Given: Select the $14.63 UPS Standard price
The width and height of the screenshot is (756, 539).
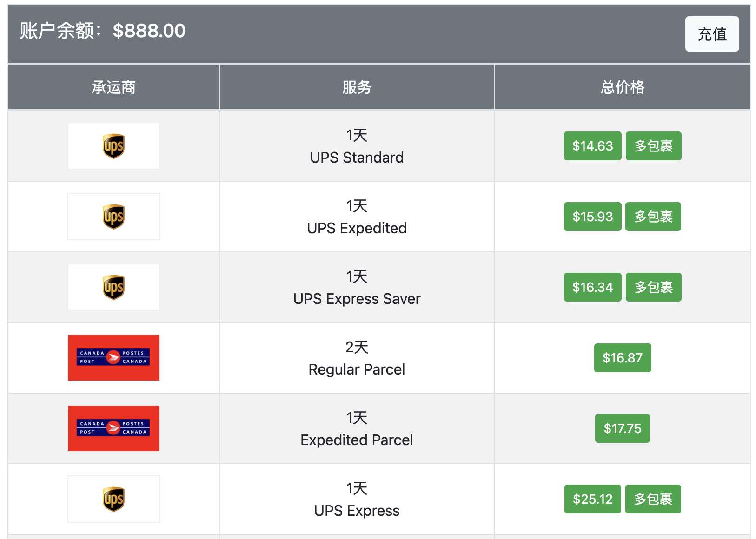Looking at the screenshot, I should (592, 146).
